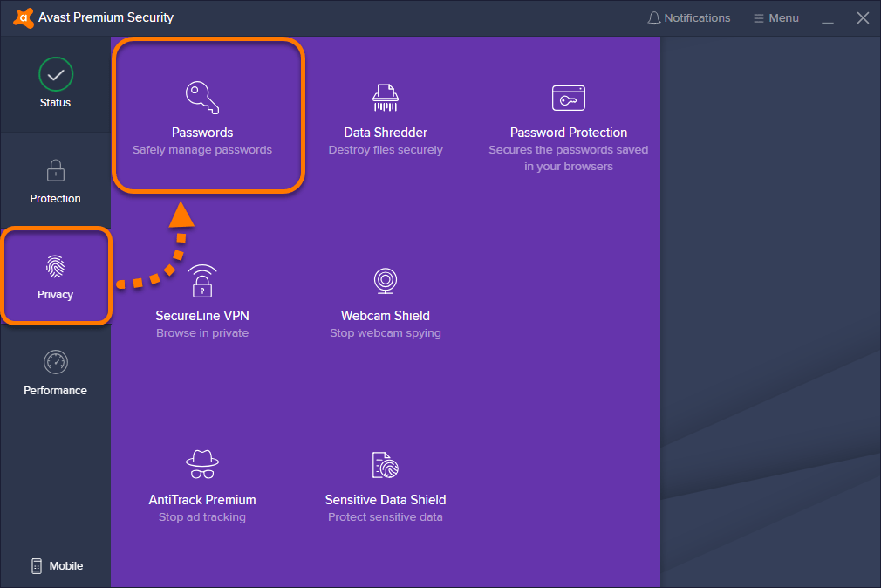Click the Performance gauge icon
Image resolution: width=881 pixels, height=588 pixels.
[56, 362]
